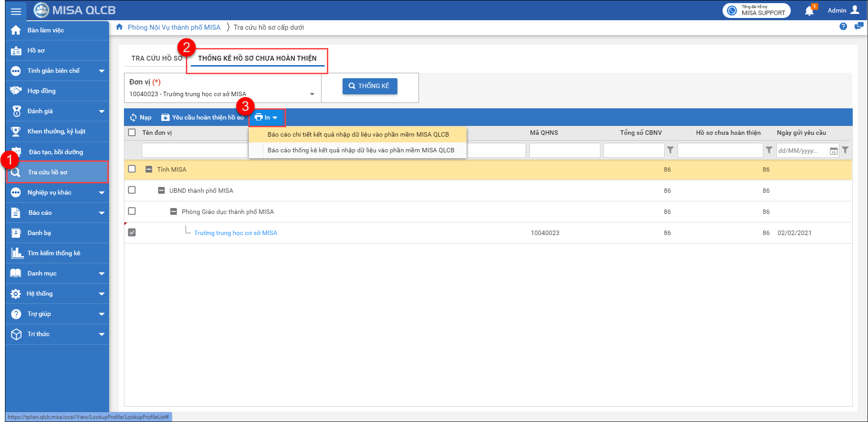Open the calendar date picker icon
Screen dimensions: 868x422
tap(833, 151)
